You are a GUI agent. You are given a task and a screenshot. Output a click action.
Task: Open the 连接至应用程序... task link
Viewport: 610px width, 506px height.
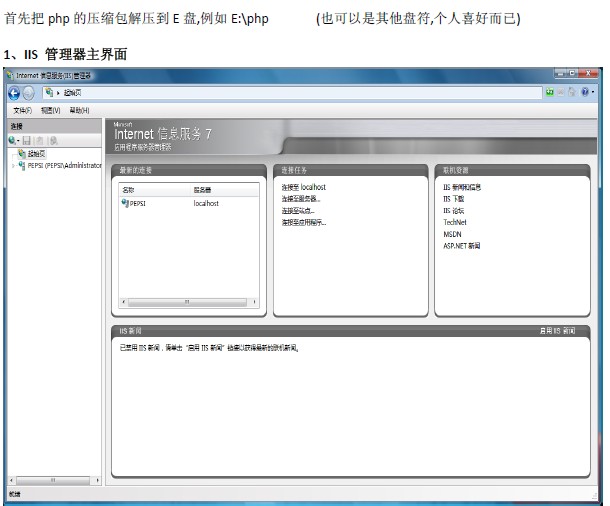pos(304,222)
